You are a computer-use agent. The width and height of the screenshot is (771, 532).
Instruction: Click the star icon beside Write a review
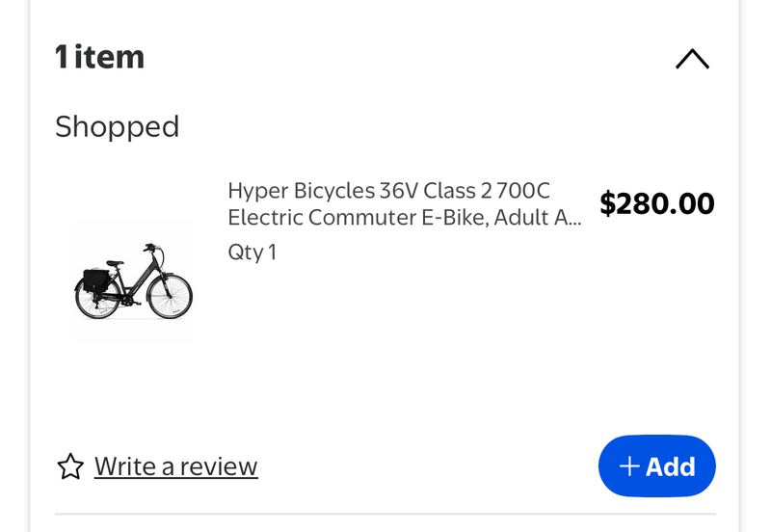70,466
